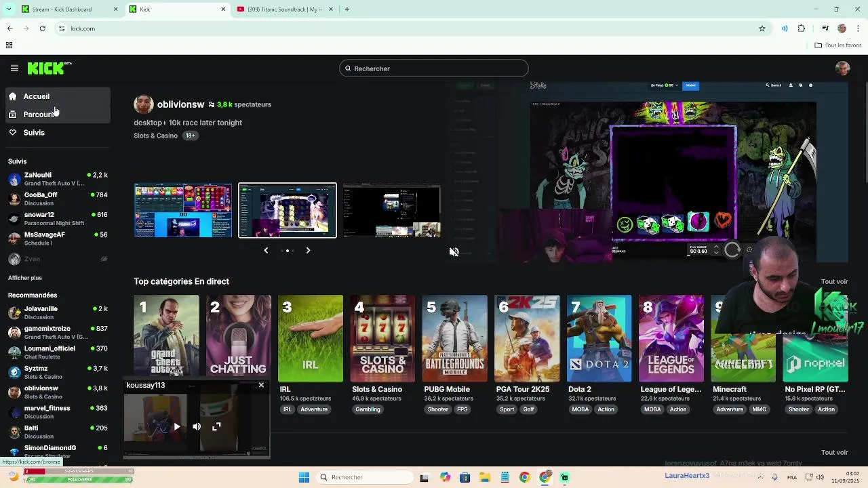Open the Windows Start menu
Image resolution: width=868 pixels, height=488 pixels.
pos(304,477)
